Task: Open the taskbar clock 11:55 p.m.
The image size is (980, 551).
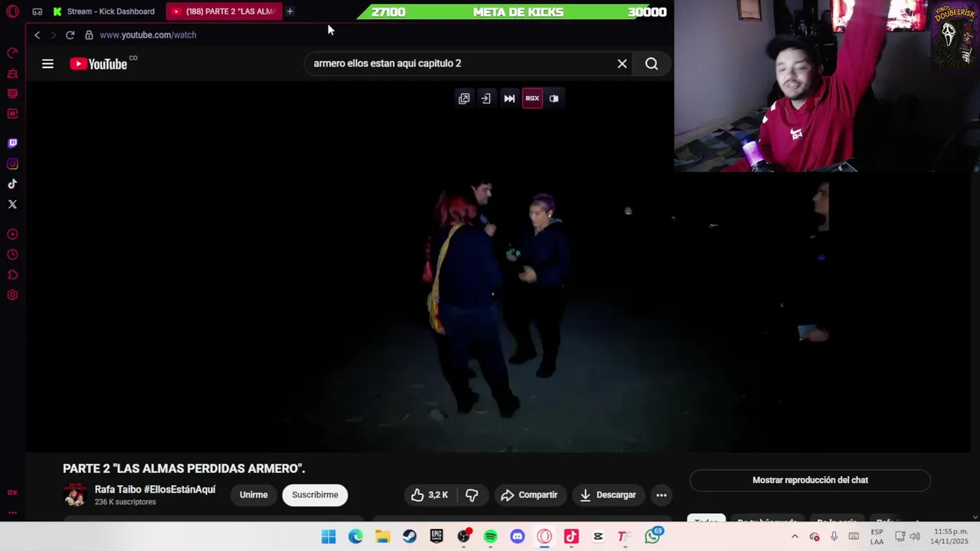Action: click(949, 537)
